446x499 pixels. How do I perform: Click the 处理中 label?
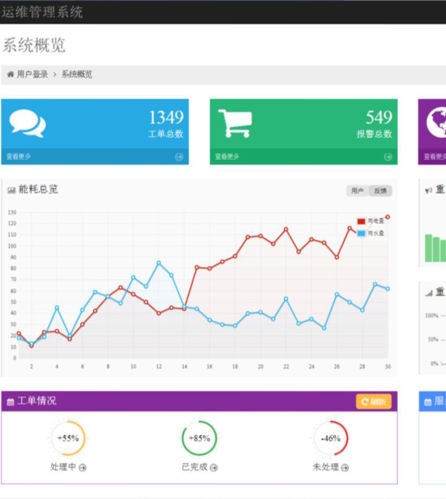63,467
